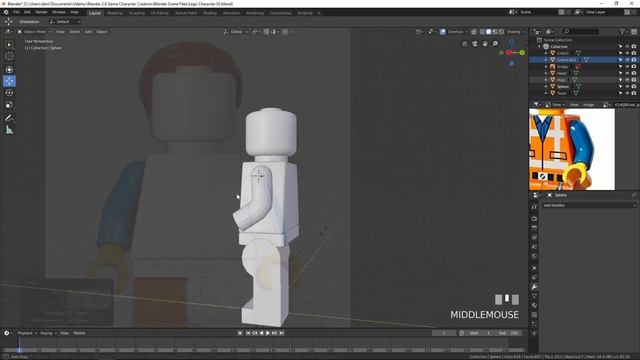The image size is (640, 360).
Task: Jump to the end frame in timeline
Action: 281,333
